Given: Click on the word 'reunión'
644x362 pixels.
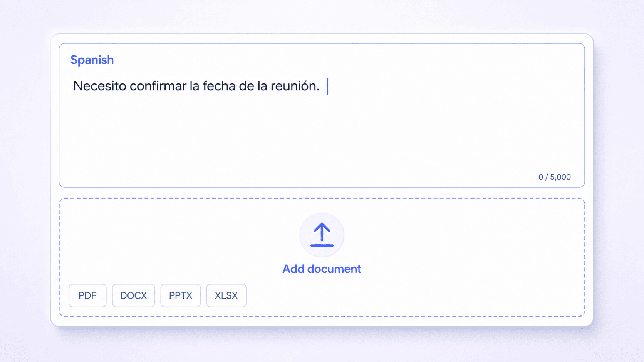Looking at the screenshot, I should point(293,86).
